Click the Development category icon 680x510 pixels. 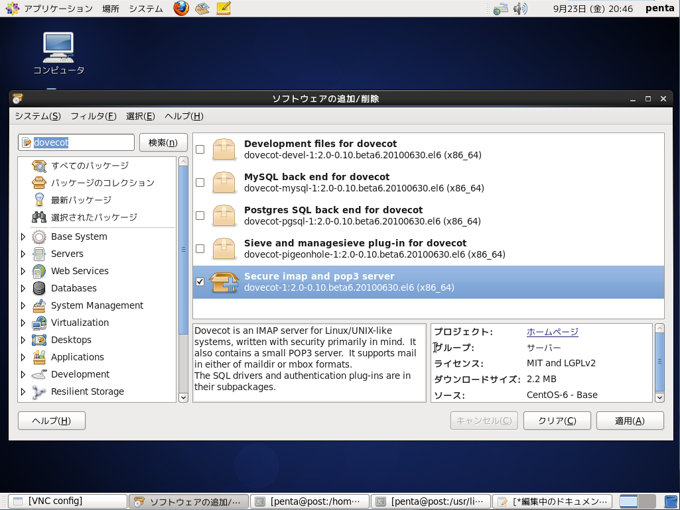[x=39, y=374]
